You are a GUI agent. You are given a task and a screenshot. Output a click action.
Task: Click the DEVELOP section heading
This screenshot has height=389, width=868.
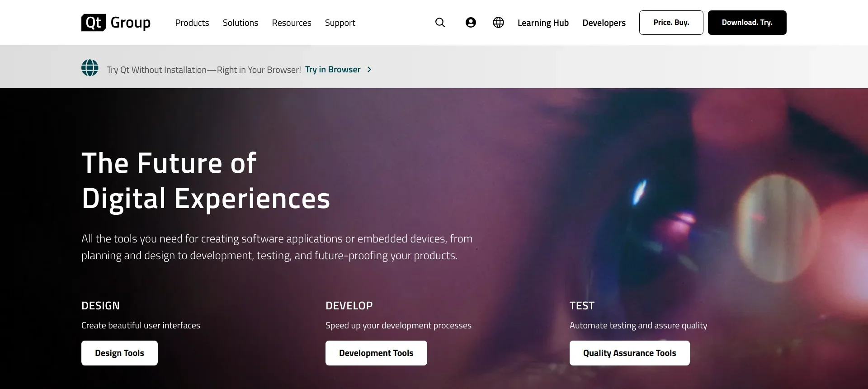tap(349, 306)
